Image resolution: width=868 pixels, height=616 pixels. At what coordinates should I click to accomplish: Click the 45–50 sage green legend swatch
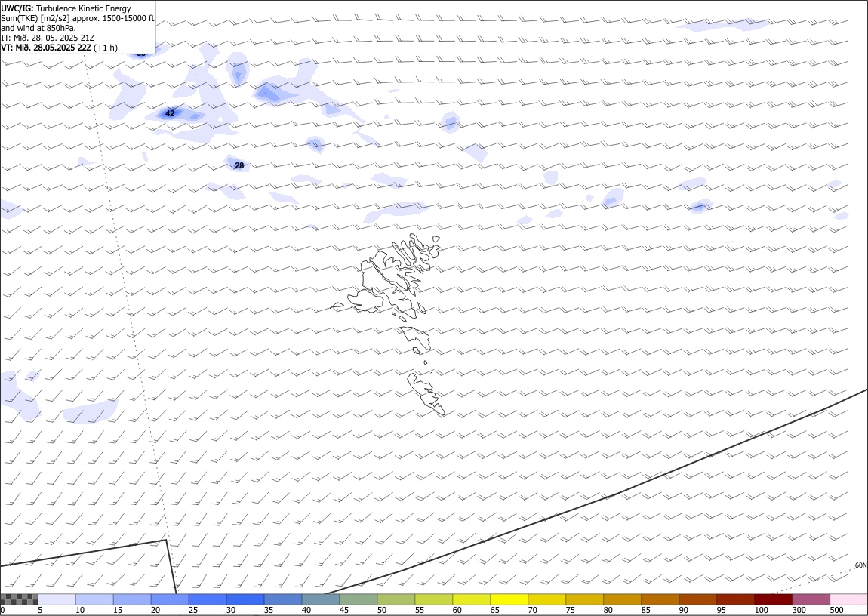pyautogui.click(x=359, y=599)
